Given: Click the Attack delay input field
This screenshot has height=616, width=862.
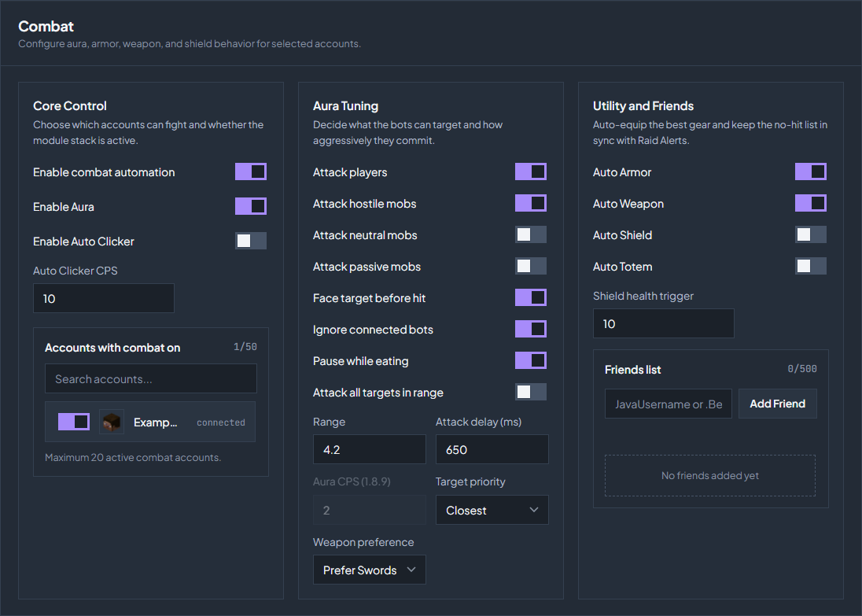Looking at the screenshot, I should coord(492,449).
